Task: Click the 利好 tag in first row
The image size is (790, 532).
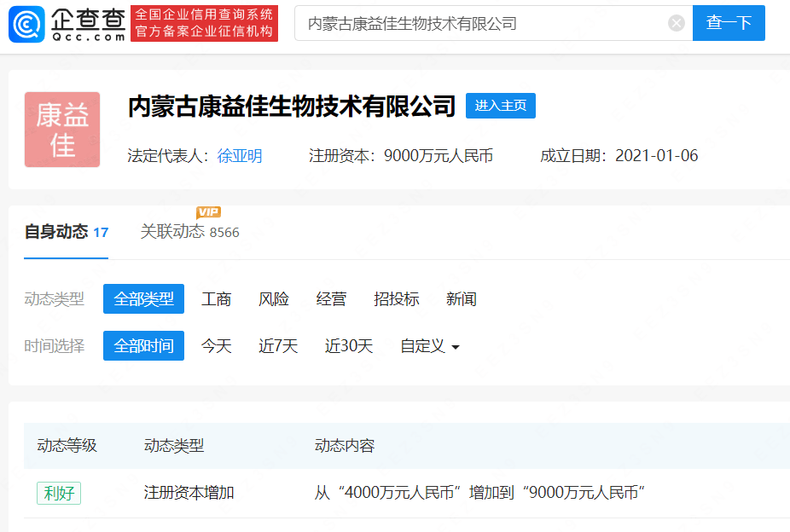Action: [x=59, y=493]
